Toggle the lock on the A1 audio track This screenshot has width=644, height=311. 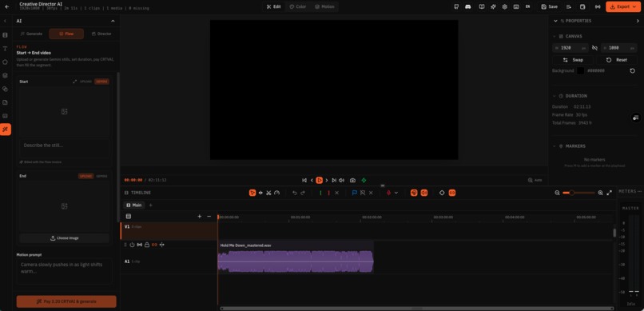147,245
